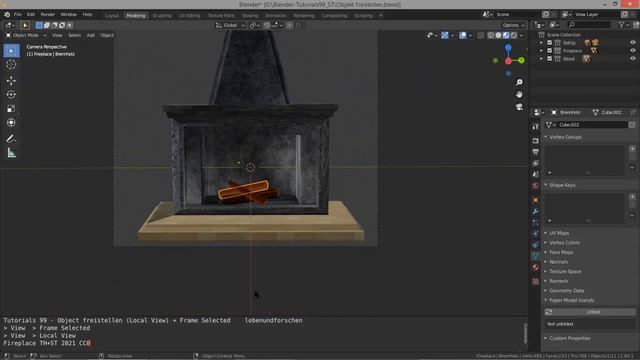This screenshot has height=360, width=640.
Task: Open the Modifiers wrench tab
Action: pos(536,211)
